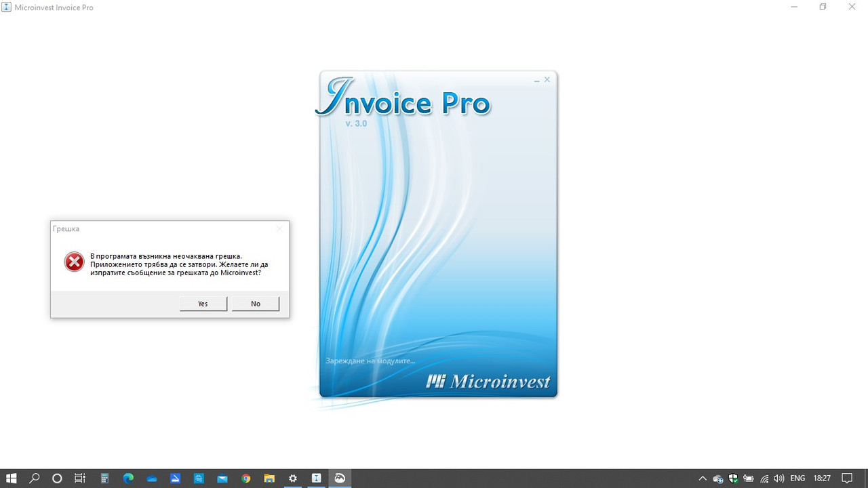Click the error message text in dialog

tap(179, 264)
